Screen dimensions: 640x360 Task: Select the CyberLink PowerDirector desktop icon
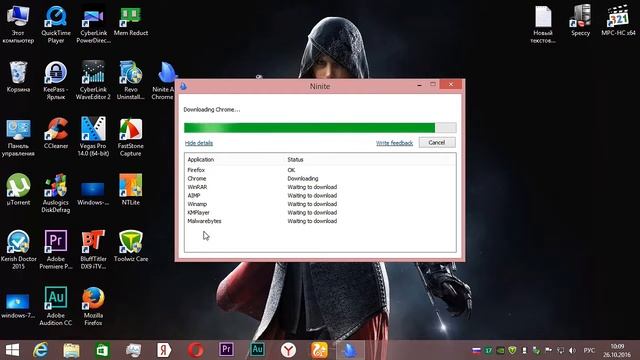tap(93, 24)
